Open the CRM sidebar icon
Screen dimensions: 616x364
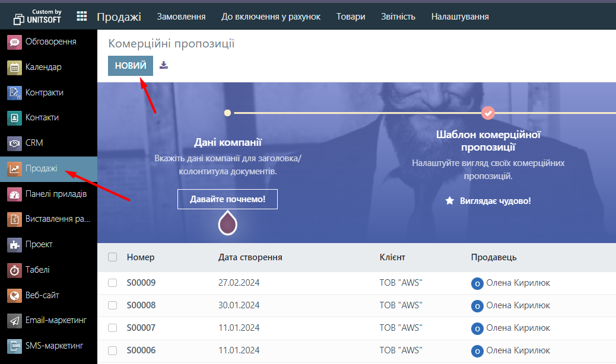tap(15, 143)
